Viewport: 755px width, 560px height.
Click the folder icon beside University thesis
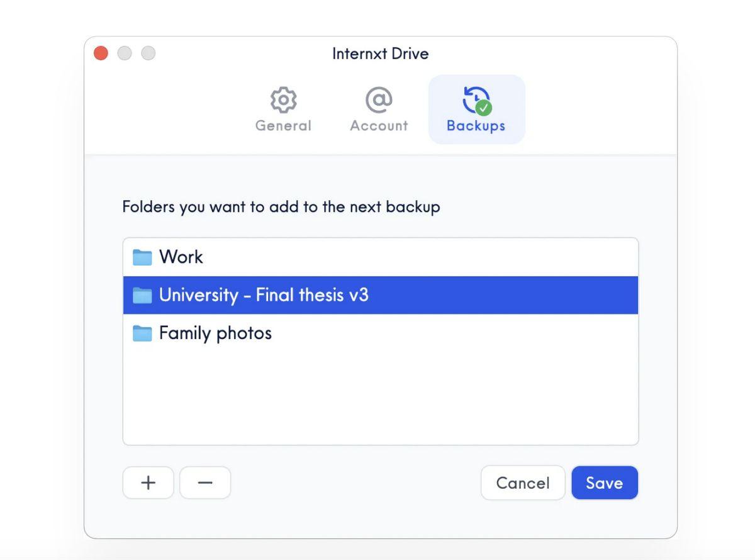[x=142, y=295]
